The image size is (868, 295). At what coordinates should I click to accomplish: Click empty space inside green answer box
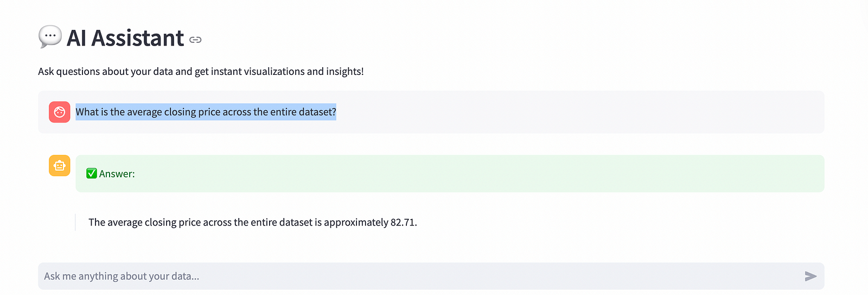pos(477,174)
